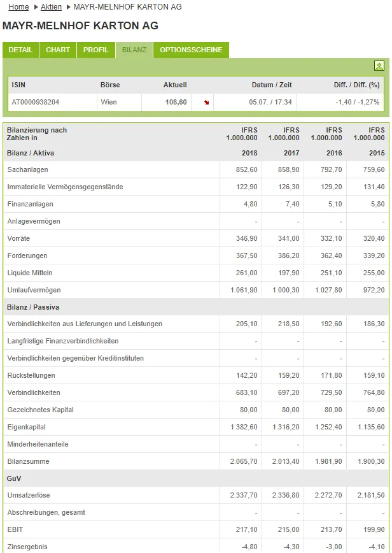Image resolution: width=392 pixels, height=553 pixels.
Task: Click the Abschreibungen, gesamt row label
Action: [x=46, y=512]
